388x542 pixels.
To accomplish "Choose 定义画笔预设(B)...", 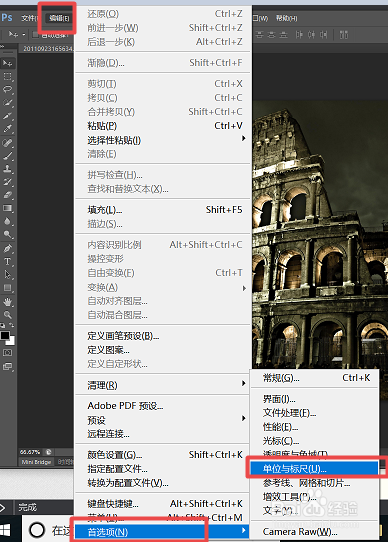I will click(x=163, y=336).
